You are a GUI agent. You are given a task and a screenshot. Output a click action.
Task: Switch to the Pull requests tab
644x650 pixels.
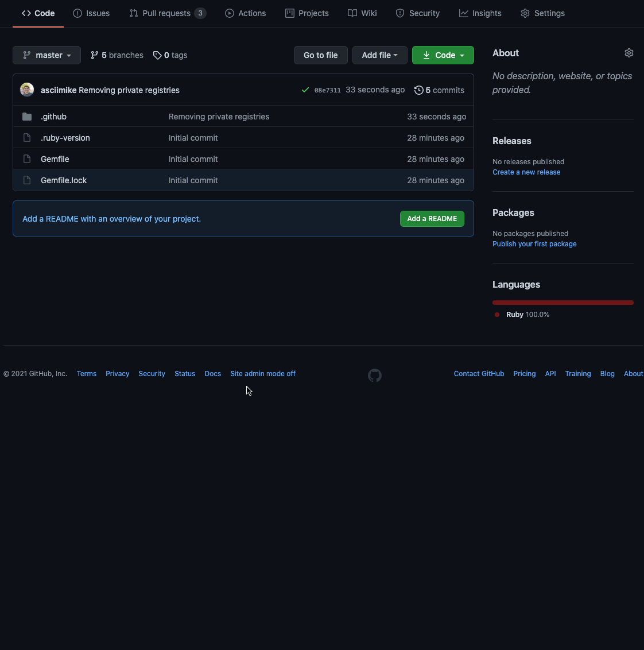tap(166, 13)
